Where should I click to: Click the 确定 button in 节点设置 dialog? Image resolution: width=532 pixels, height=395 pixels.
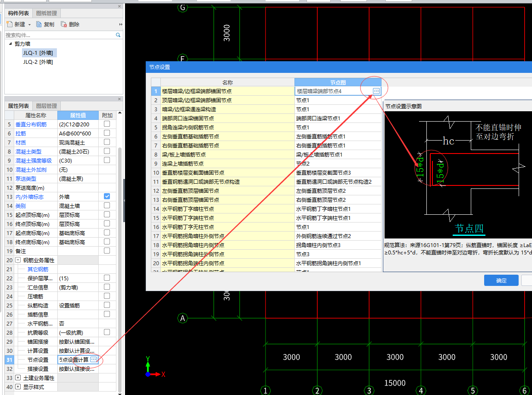[x=501, y=280]
